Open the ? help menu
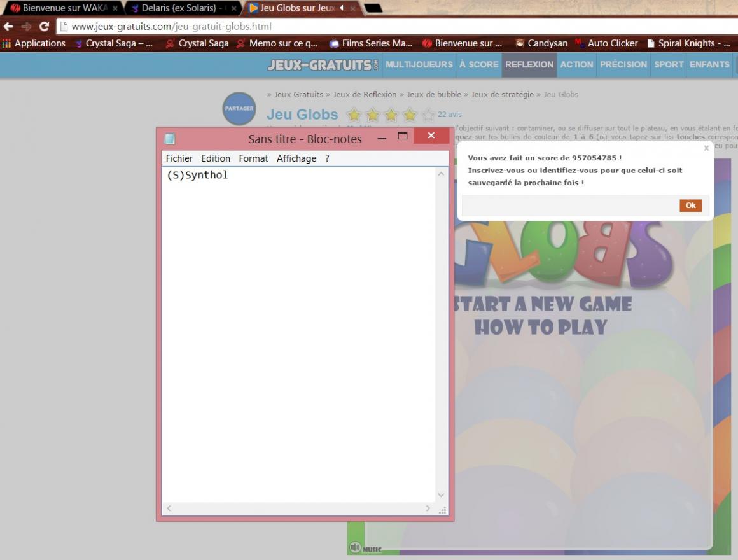 pos(327,158)
